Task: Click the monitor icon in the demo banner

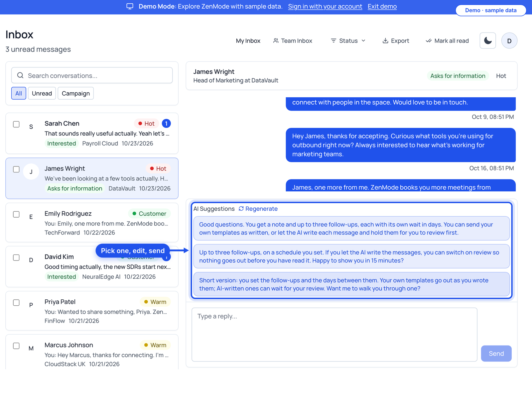Action: pos(130,6)
